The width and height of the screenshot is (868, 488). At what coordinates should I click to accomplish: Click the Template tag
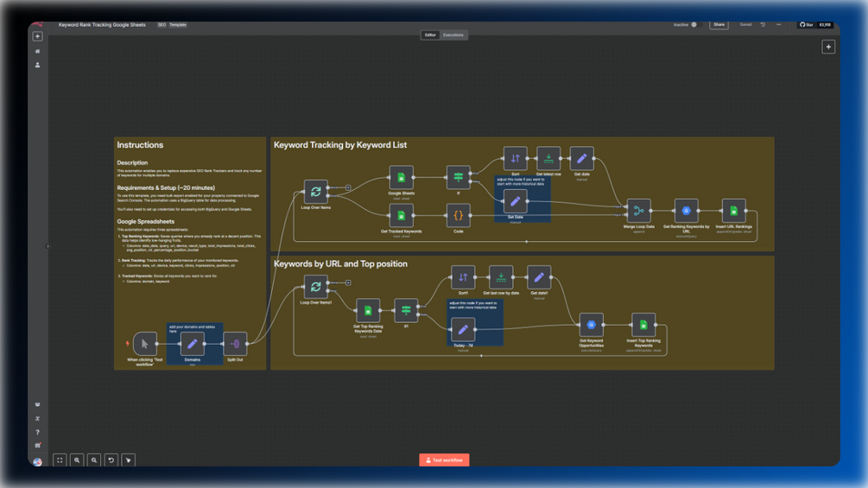[x=178, y=25]
